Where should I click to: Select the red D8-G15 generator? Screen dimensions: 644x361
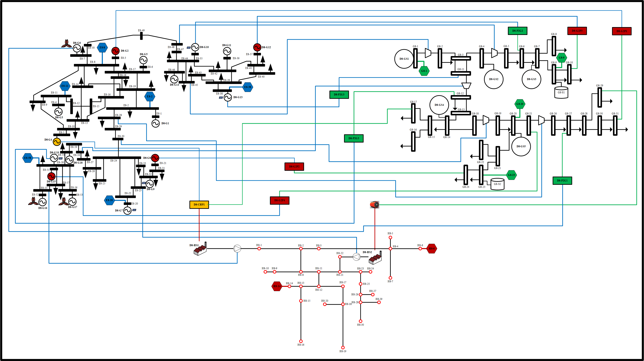tap(51, 176)
